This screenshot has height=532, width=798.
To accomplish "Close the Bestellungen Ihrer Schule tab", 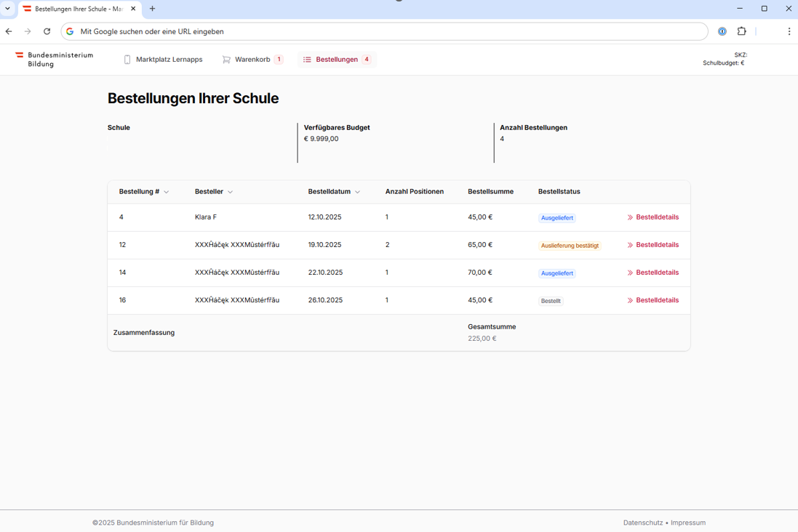I will 133,9.
